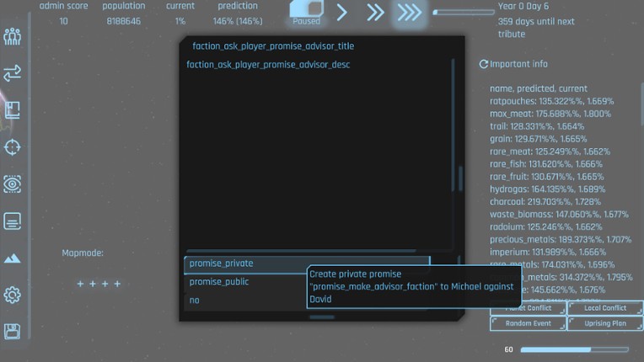Open the book/codex sidebar icon

[13, 110]
